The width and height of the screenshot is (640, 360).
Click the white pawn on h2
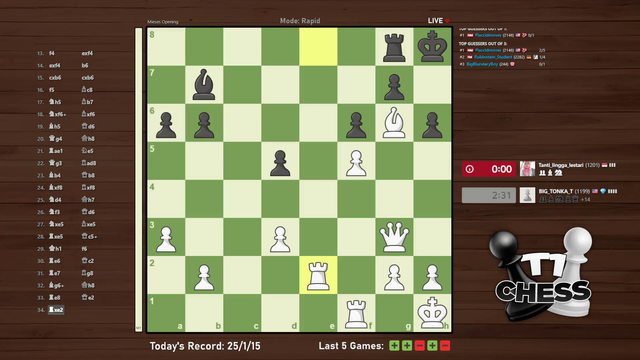tap(432, 277)
